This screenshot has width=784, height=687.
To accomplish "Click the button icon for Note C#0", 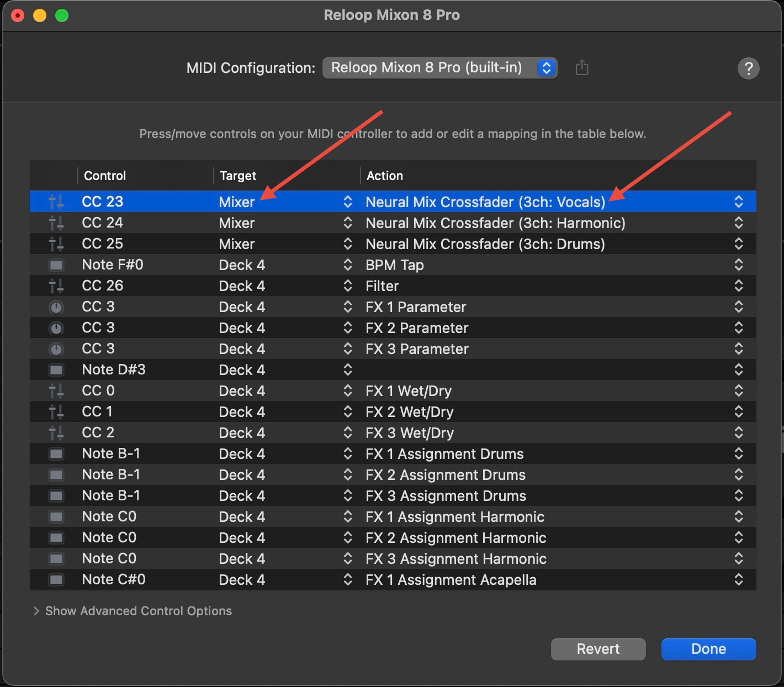I will click(56, 580).
